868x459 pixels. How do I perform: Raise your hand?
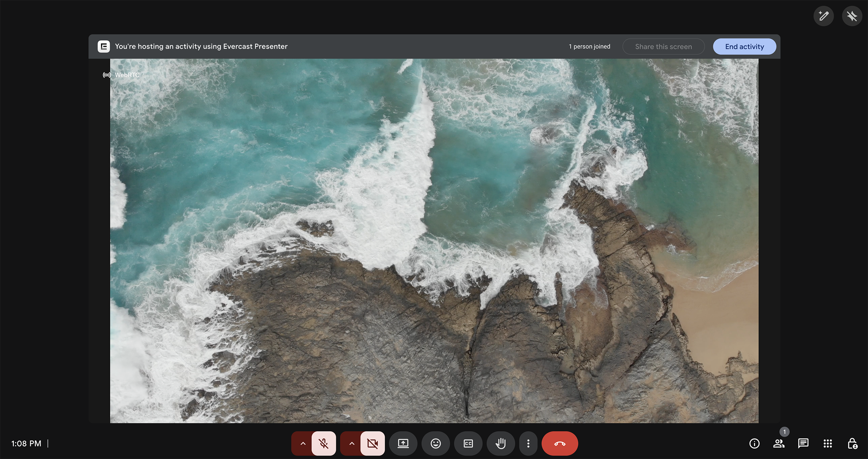501,443
